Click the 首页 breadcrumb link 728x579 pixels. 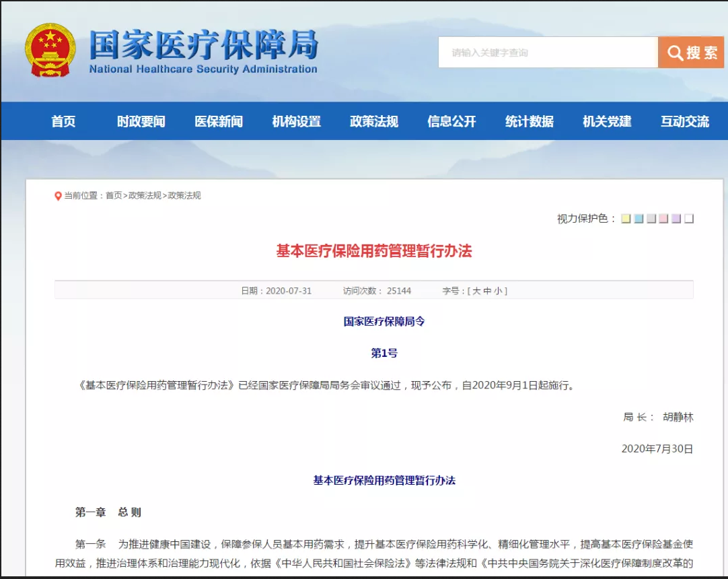point(114,196)
